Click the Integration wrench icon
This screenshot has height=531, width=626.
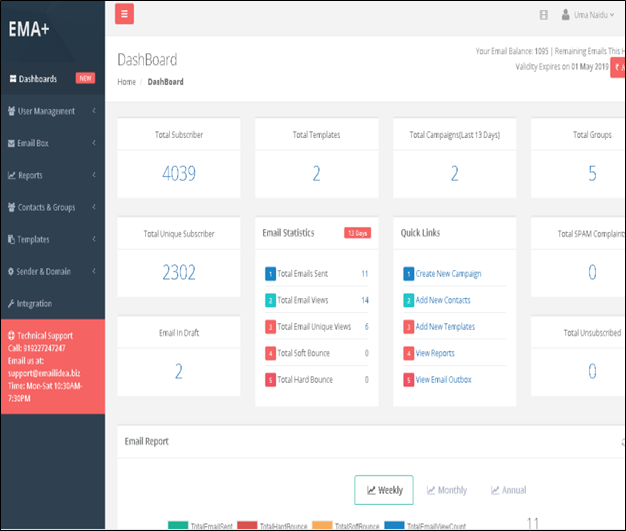point(11,303)
